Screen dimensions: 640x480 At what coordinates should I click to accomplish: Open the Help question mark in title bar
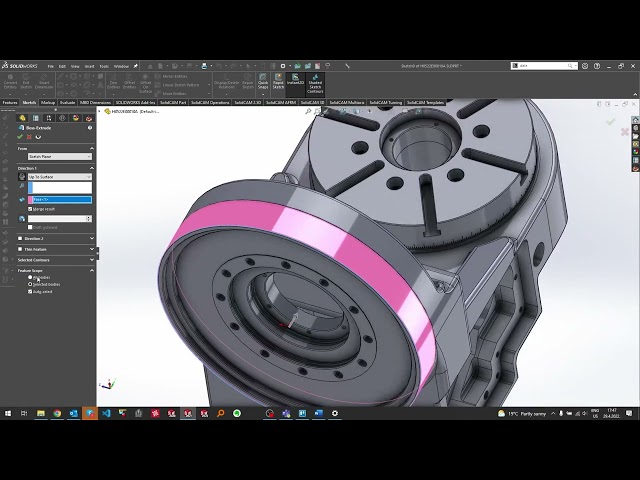(597, 66)
